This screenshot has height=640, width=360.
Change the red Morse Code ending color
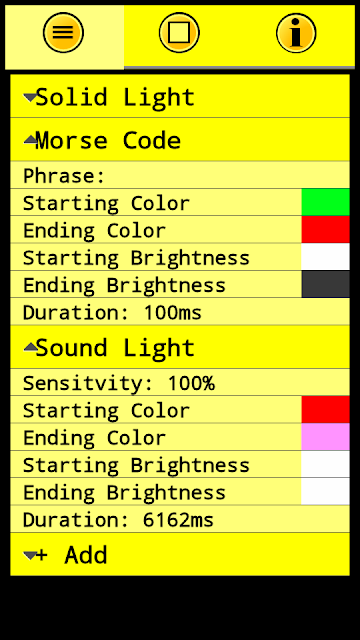coord(325,229)
